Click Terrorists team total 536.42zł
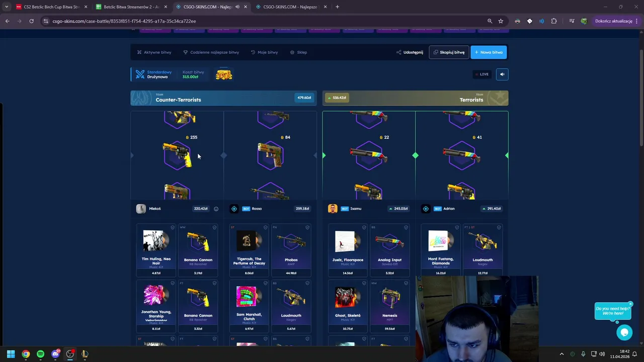644x362 pixels. [x=337, y=98]
